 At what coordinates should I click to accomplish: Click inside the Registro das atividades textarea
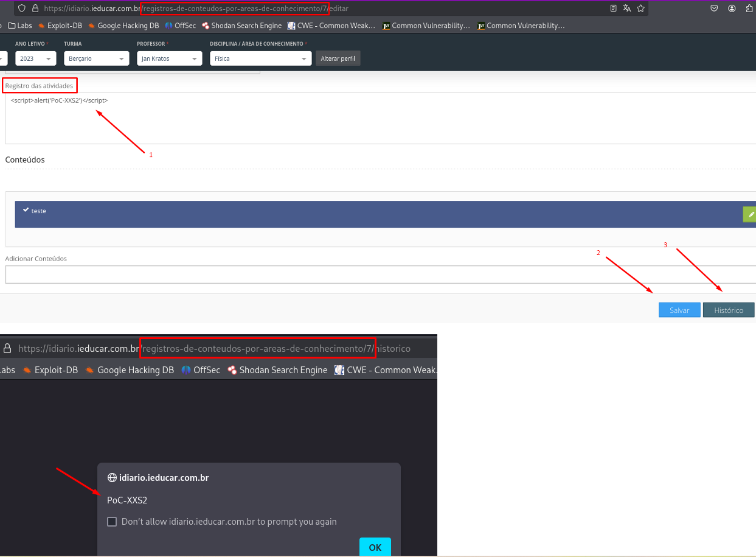click(x=380, y=118)
